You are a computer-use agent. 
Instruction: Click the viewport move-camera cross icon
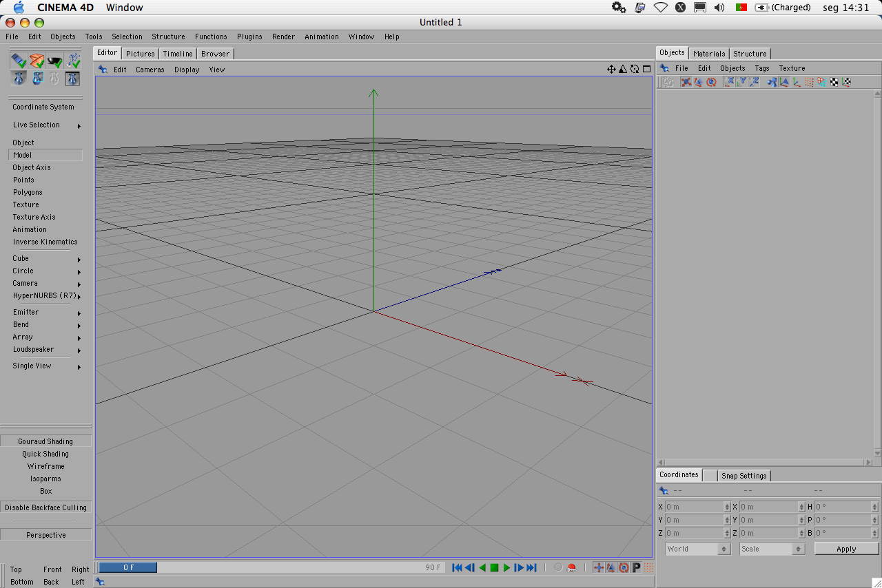[611, 69]
